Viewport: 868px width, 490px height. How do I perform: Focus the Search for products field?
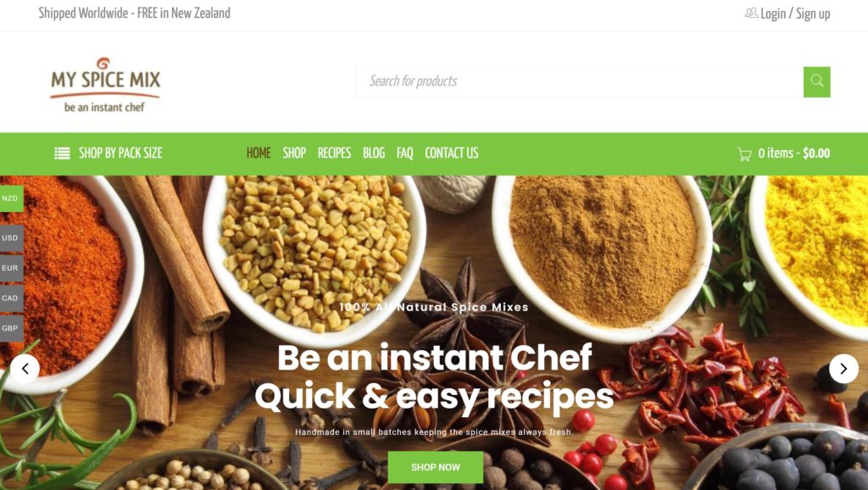[x=580, y=82]
